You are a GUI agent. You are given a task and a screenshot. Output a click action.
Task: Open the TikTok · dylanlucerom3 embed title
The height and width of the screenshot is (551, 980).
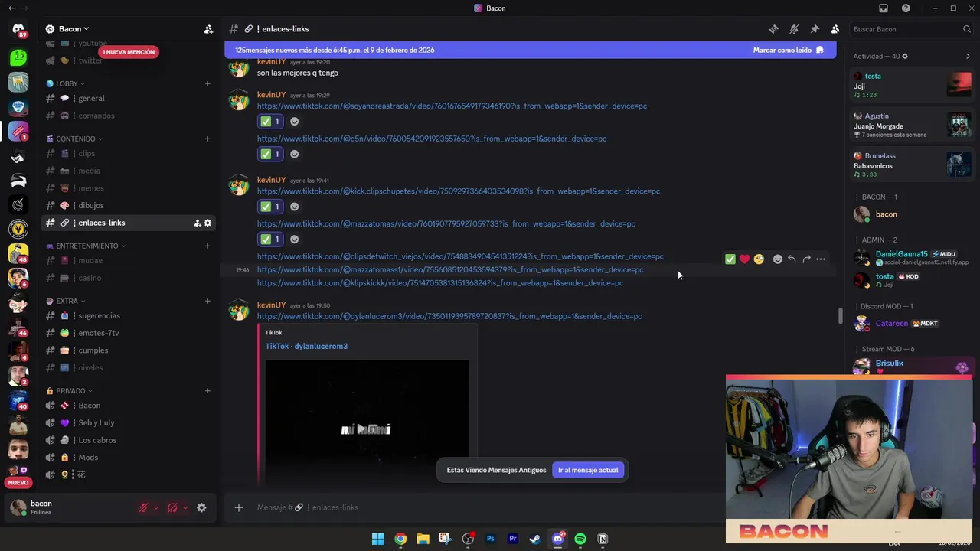coord(306,346)
